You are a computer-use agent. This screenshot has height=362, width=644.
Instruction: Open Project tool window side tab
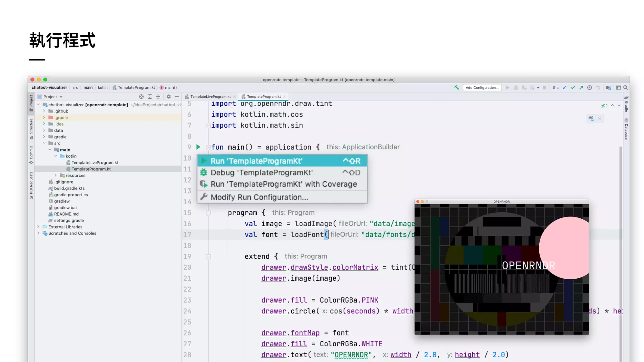click(x=31, y=103)
